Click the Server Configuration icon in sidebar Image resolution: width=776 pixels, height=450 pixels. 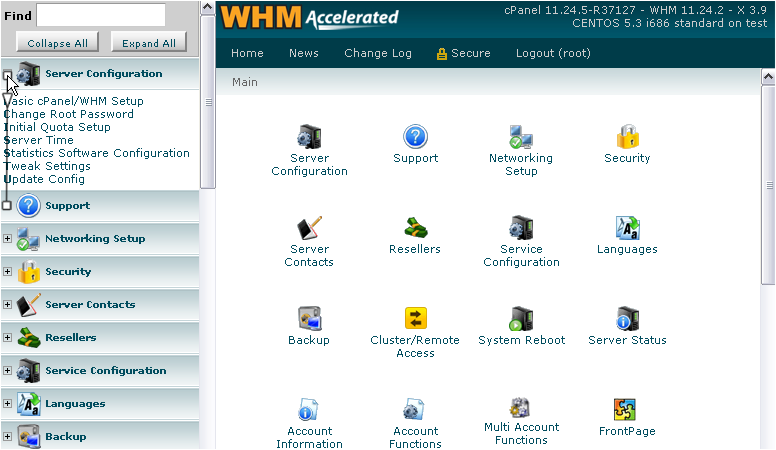point(28,74)
